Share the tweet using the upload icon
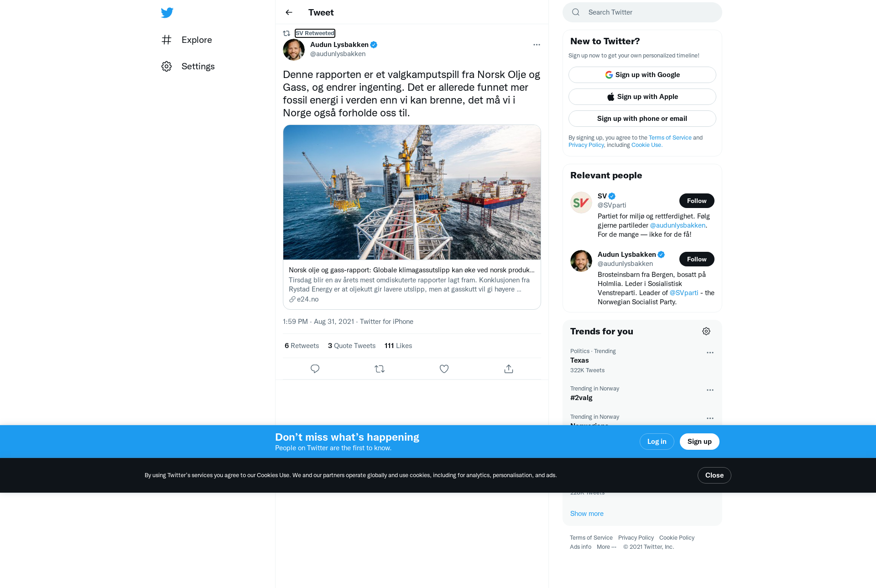 pos(509,369)
